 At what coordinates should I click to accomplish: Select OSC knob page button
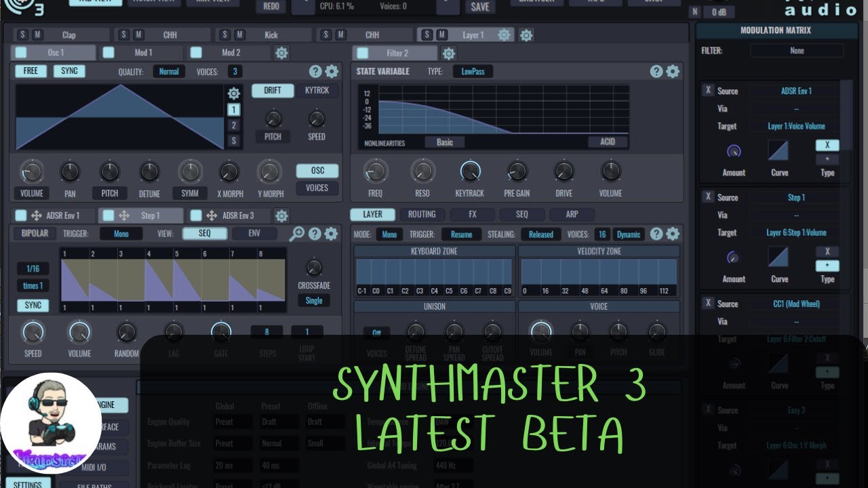coord(317,171)
